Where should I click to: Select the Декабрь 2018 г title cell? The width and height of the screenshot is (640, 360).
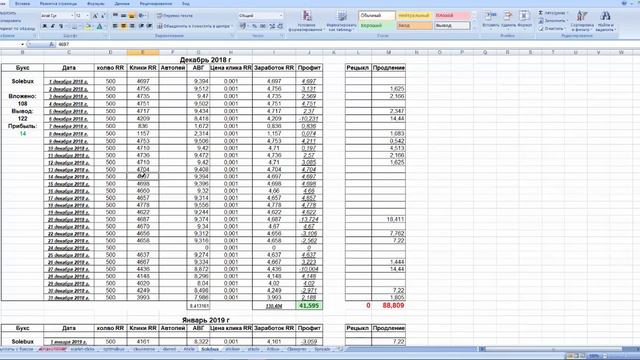[x=205, y=60]
